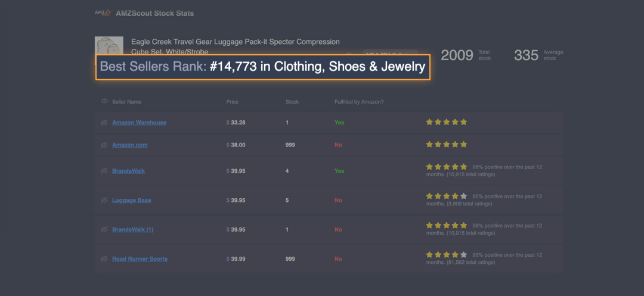
Task: Click the 'Fulfilled by Amazon?' column header
Action: [x=359, y=102]
